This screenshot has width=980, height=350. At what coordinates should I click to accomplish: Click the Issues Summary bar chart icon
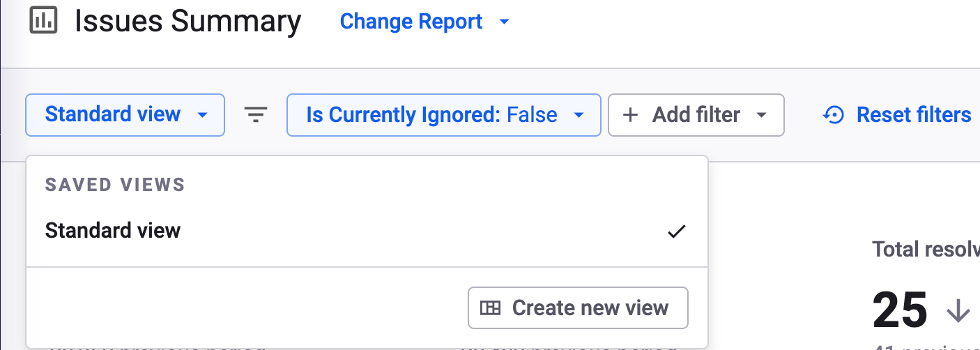pos(43,21)
